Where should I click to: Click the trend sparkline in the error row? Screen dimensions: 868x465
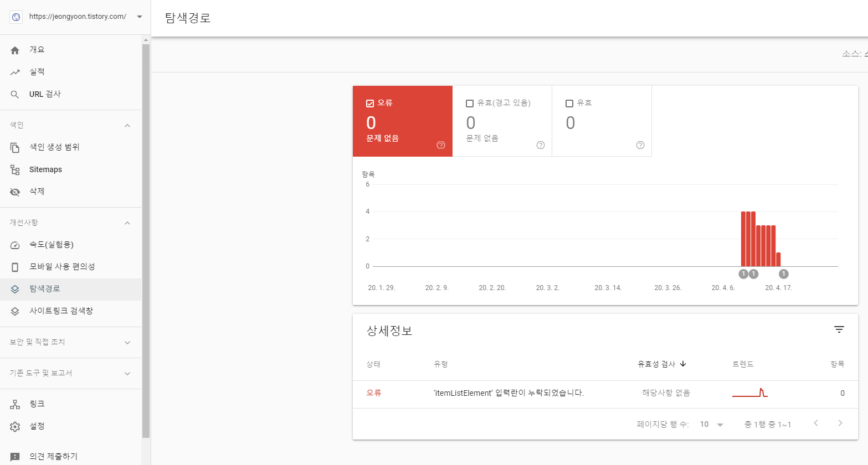[750, 392]
